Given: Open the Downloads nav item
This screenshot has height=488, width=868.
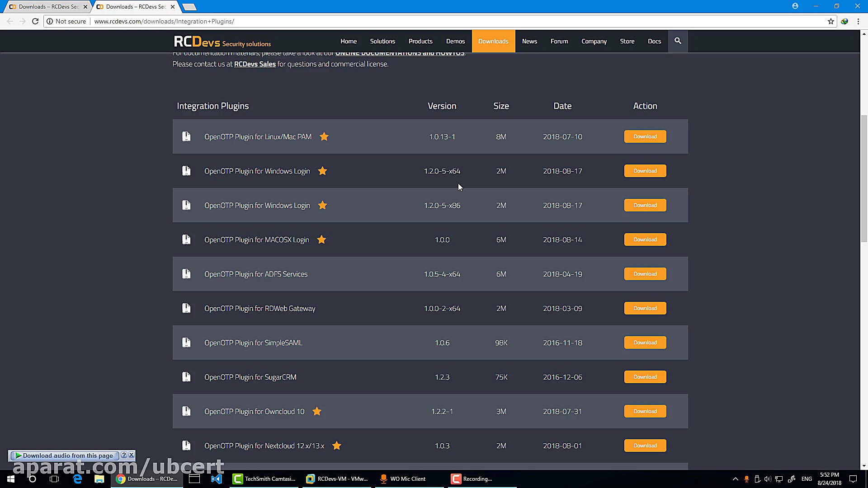Looking at the screenshot, I should 493,41.
